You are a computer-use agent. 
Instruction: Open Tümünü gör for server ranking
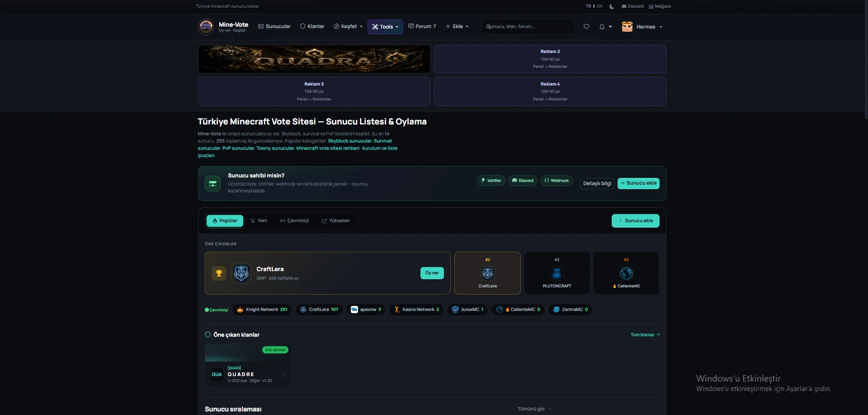pyautogui.click(x=534, y=409)
